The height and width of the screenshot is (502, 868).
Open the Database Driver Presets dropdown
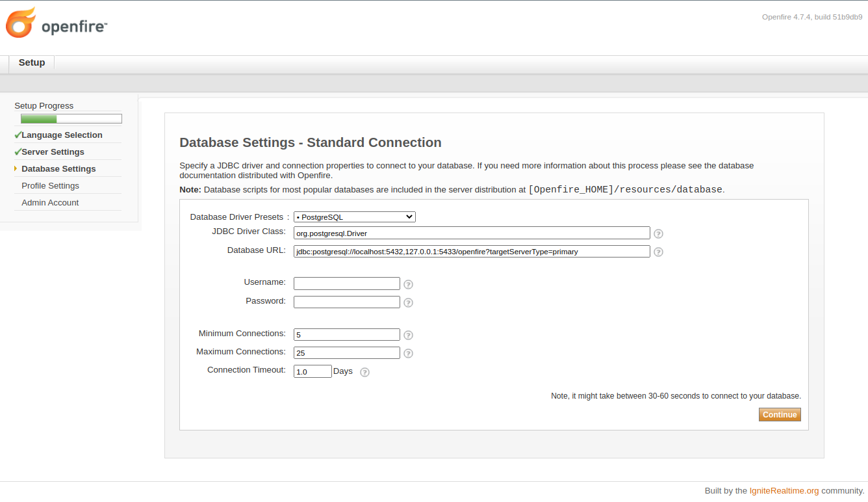[354, 217]
